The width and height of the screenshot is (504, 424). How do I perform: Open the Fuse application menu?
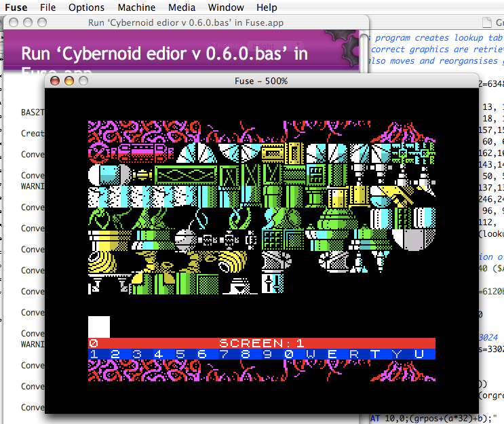point(16,7)
